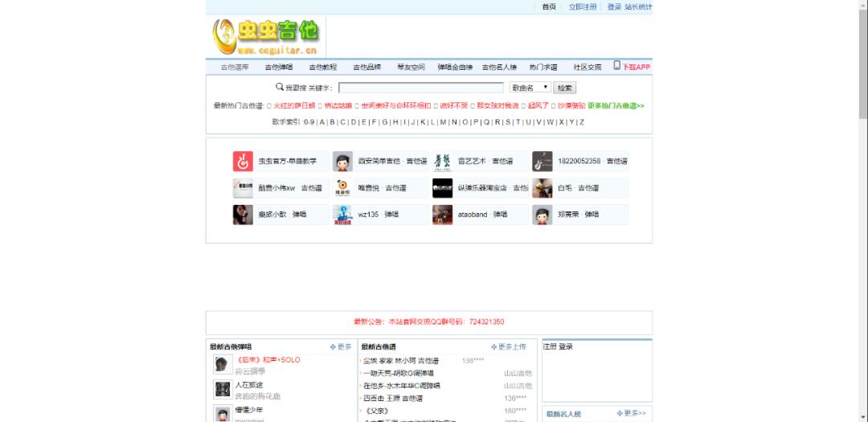Select singer index letter A
This screenshot has height=422, width=868.
click(x=321, y=122)
